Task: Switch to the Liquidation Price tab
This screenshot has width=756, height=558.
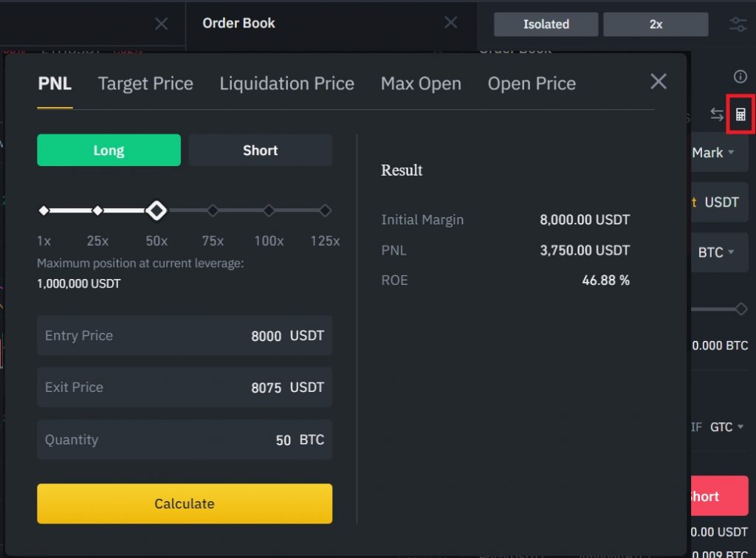Action: tap(286, 83)
